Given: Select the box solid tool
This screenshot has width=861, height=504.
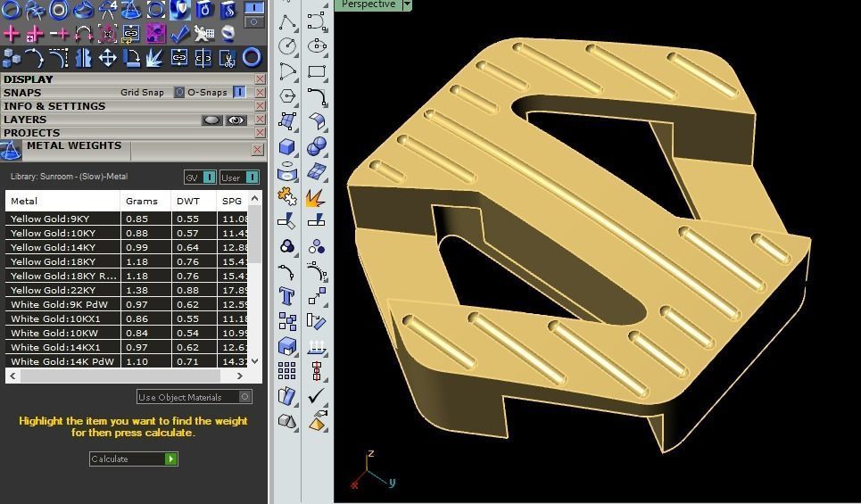Looking at the screenshot, I should (x=287, y=146).
